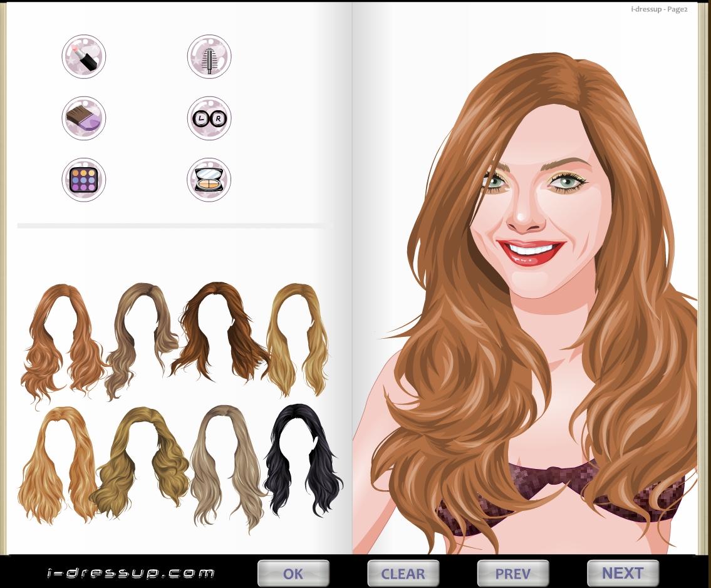Click the CLEAR button
Image resolution: width=711 pixels, height=588 pixels.
(x=403, y=574)
